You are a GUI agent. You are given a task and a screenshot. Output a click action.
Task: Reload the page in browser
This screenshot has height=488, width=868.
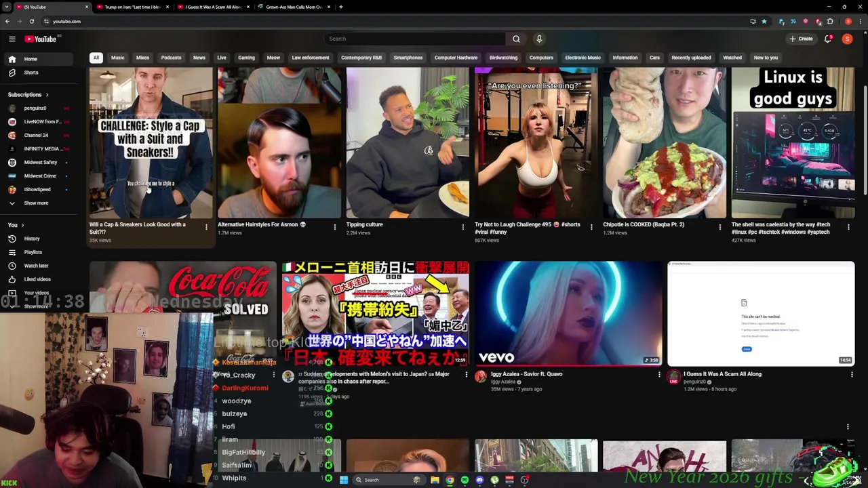click(31, 21)
